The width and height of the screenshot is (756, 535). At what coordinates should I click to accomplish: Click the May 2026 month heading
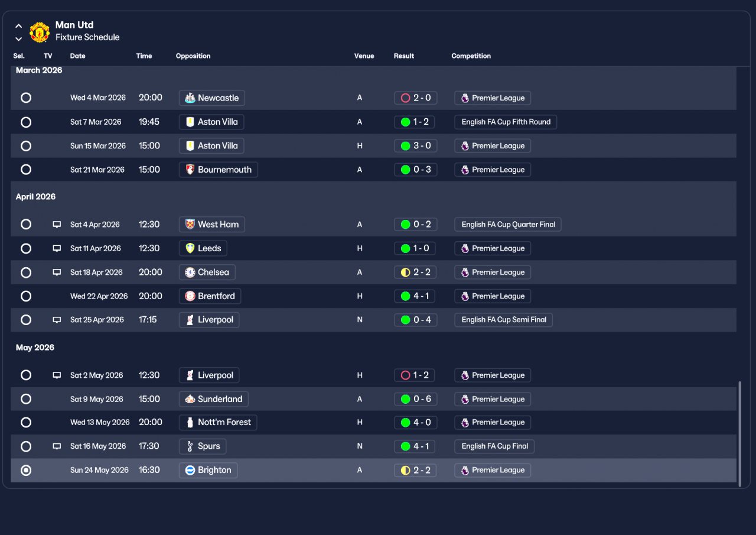click(x=35, y=348)
